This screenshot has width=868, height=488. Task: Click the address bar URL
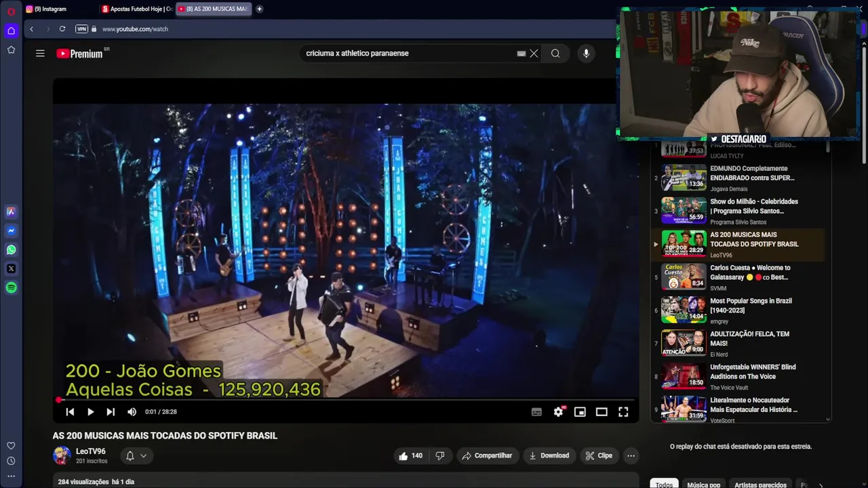click(x=135, y=29)
